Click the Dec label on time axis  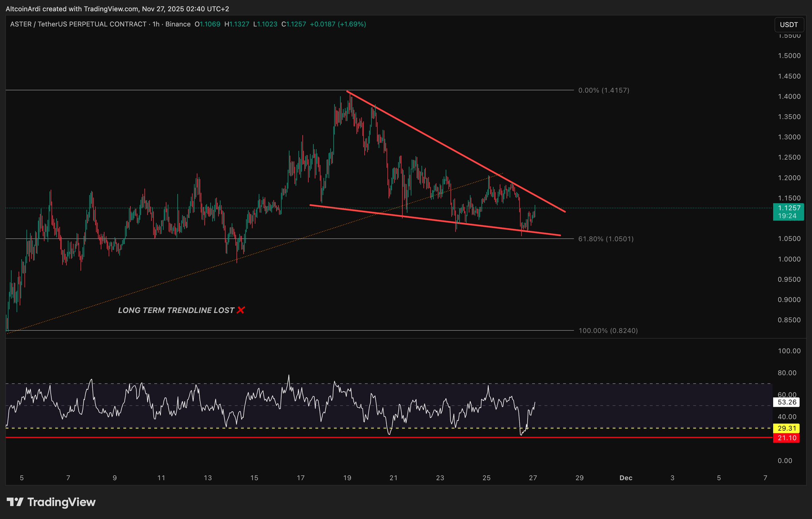coord(626,478)
